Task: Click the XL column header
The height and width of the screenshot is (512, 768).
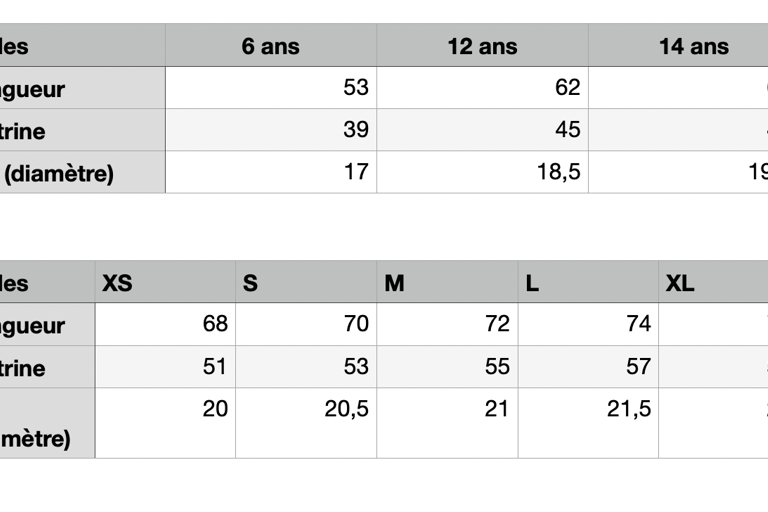Action: coord(713,282)
